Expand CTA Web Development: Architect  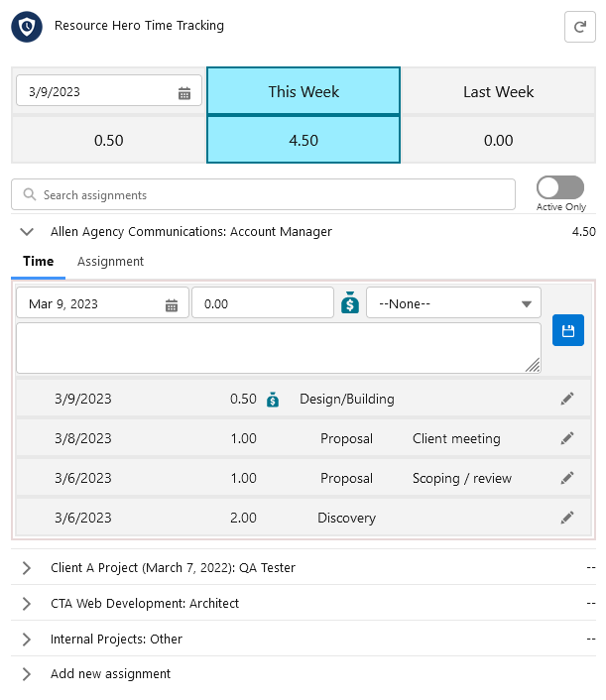click(x=27, y=604)
